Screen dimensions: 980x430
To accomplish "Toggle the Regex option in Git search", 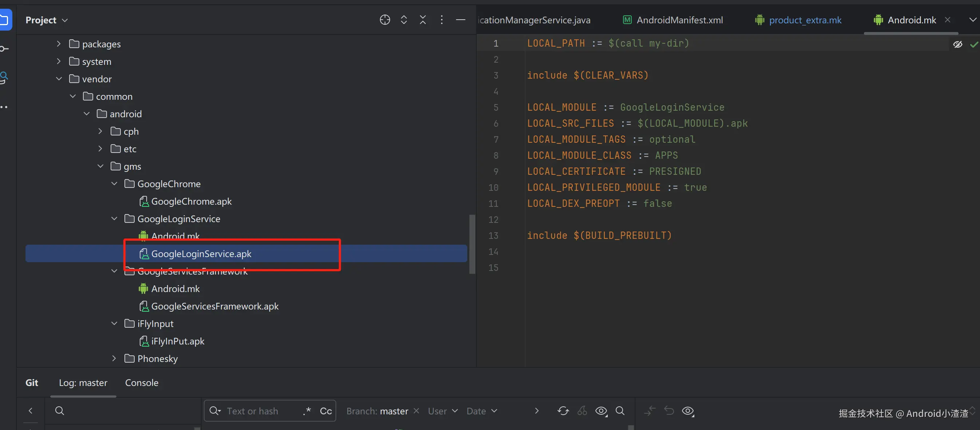I will pos(308,411).
